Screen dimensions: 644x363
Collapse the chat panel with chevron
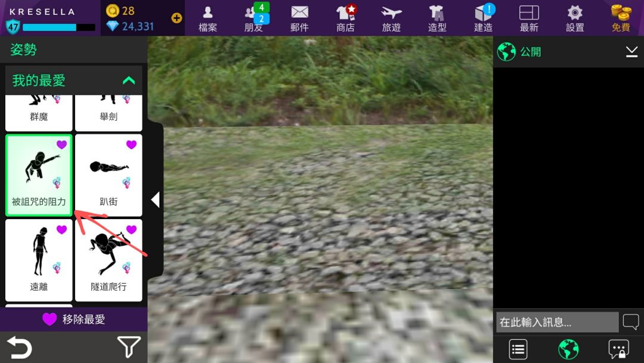[631, 52]
